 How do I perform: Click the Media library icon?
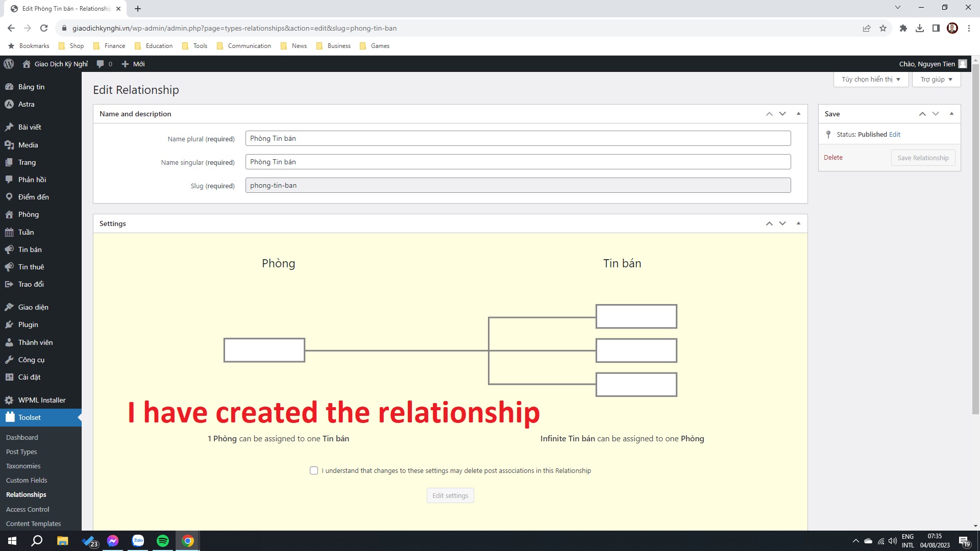point(9,145)
